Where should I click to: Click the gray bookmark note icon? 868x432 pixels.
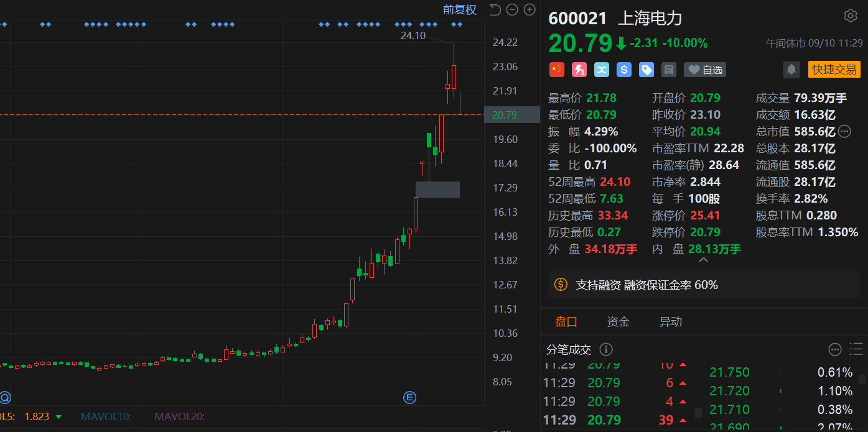tap(669, 70)
